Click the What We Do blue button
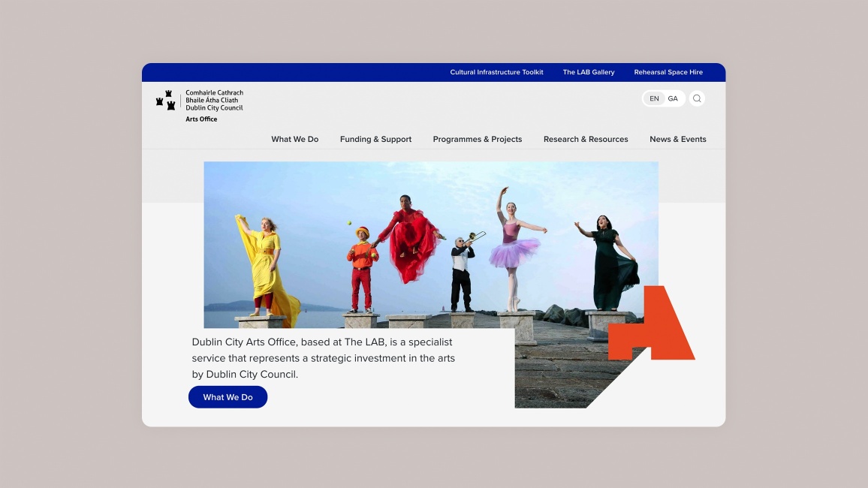 point(228,396)
